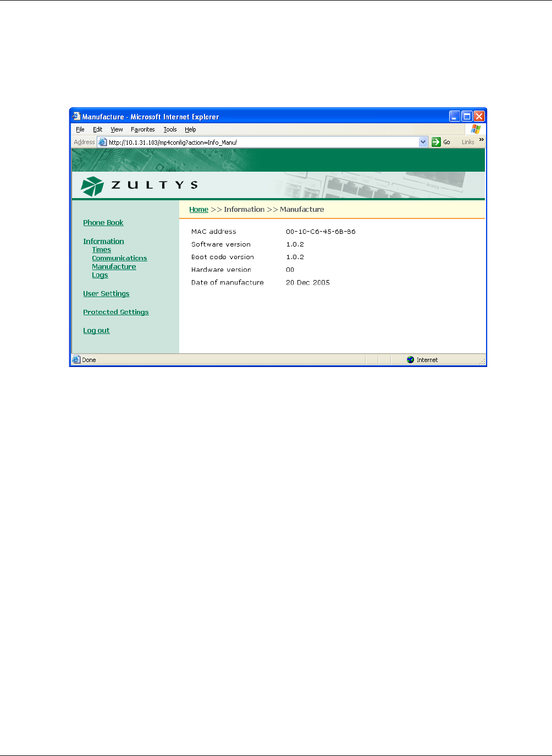Click the date 20 Dec 2005
The width and height of the screenshot is (552, 756).
(x=308, y=282)
